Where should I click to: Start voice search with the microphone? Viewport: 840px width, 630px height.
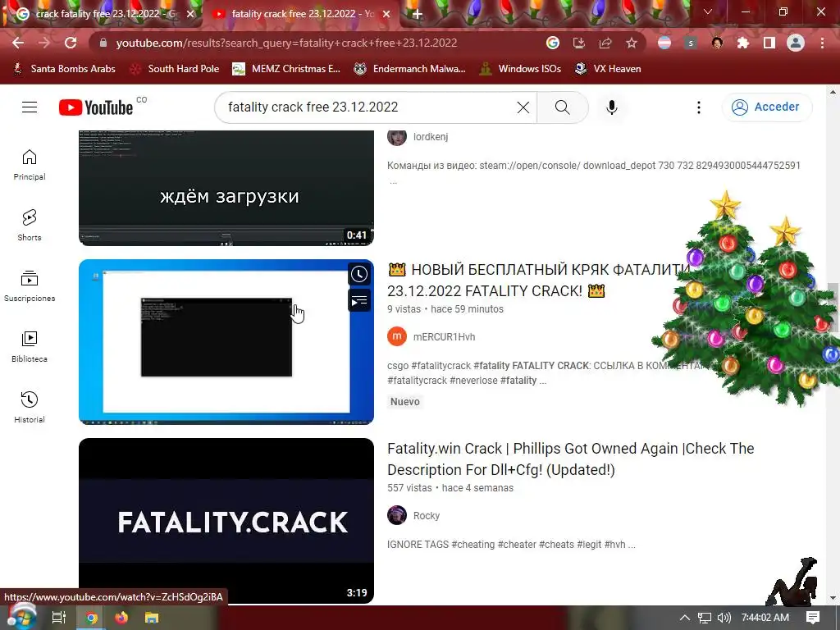(x=612, y=107)
